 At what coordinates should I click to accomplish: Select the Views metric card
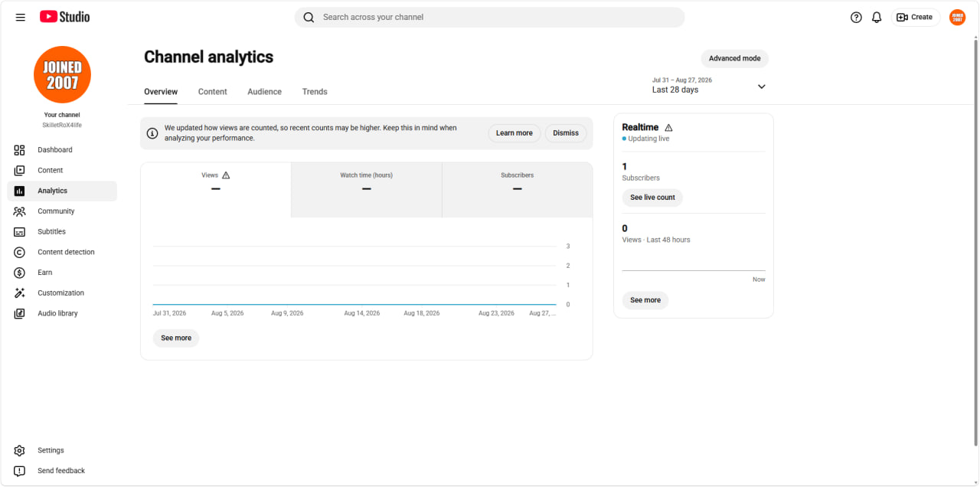216,190
